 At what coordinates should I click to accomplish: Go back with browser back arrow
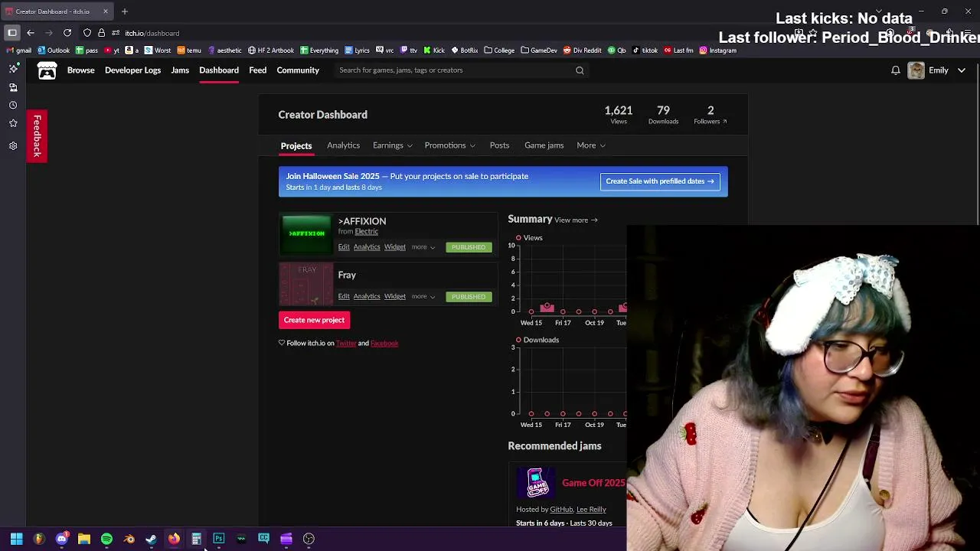coord(31,33)
